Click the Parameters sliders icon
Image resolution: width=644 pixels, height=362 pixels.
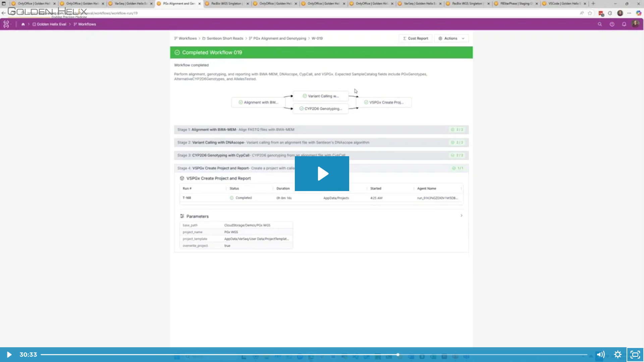(x=182, y=216)
